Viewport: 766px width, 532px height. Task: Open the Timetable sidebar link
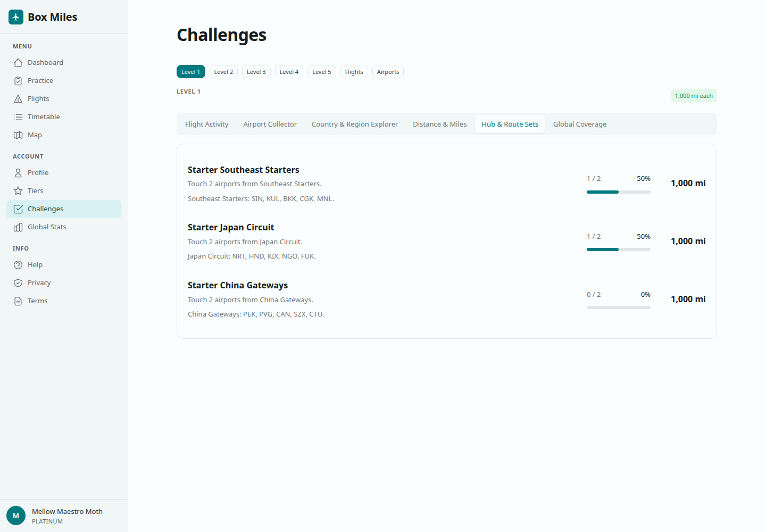pyautogui.click(x=64, y=117)
